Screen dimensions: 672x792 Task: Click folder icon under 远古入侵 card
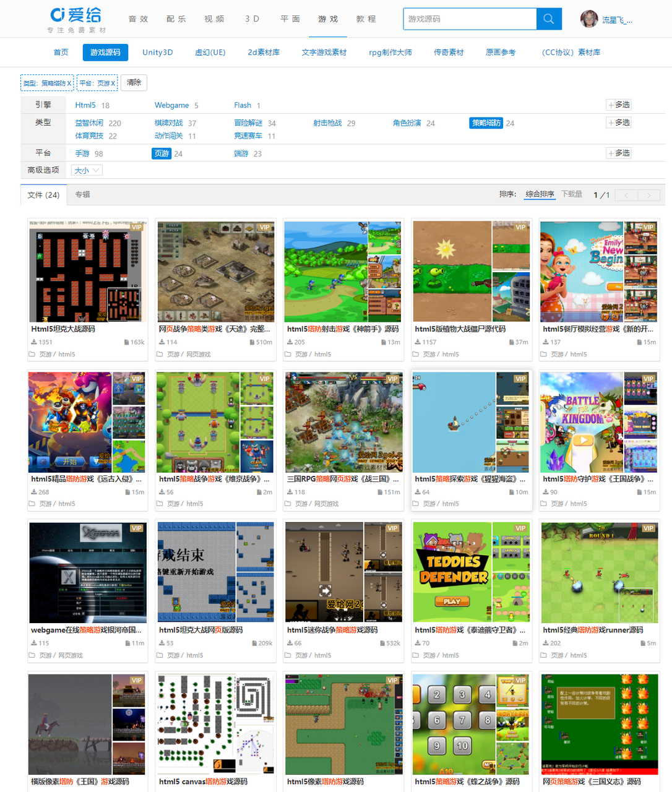(x=32, y=504)
